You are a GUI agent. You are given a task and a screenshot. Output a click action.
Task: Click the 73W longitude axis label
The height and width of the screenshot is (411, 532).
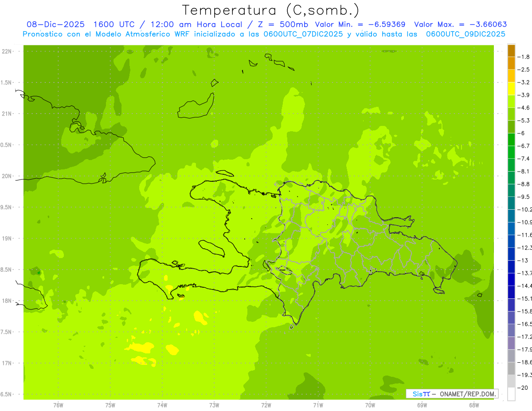point(214,405)
